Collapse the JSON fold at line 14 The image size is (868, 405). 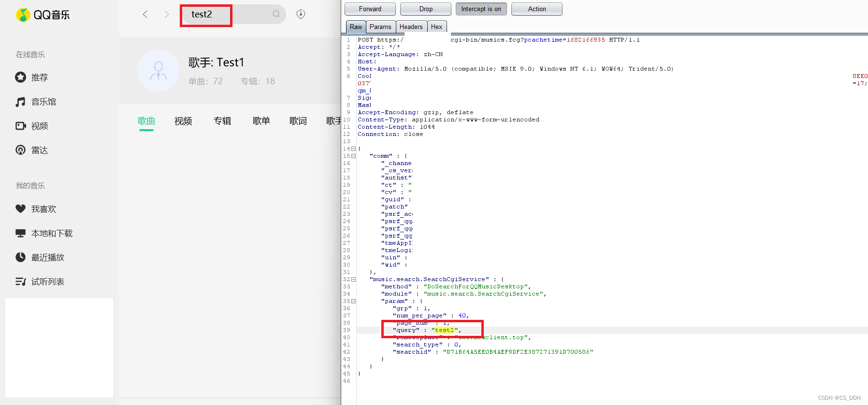[353, 149]
